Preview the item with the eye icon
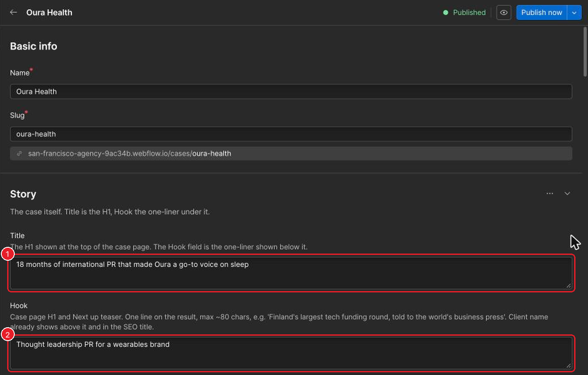The width and height of the screenshot is (588, 375). (504, 12)
